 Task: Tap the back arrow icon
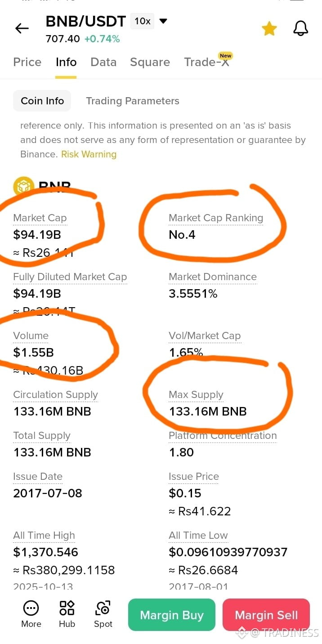tap(22, 28)
